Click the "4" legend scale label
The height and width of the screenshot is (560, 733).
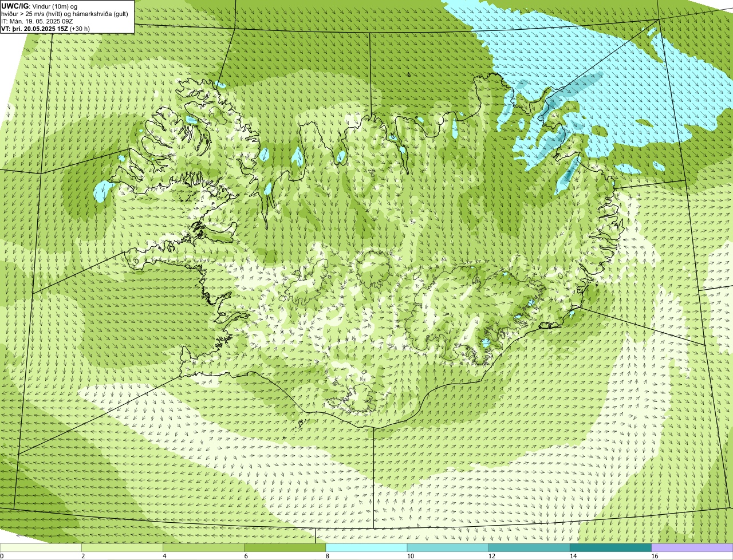[x=165, y=556]
